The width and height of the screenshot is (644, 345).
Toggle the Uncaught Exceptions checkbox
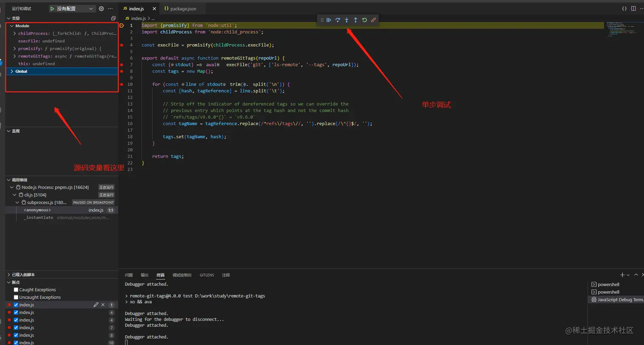click(16, 297)
